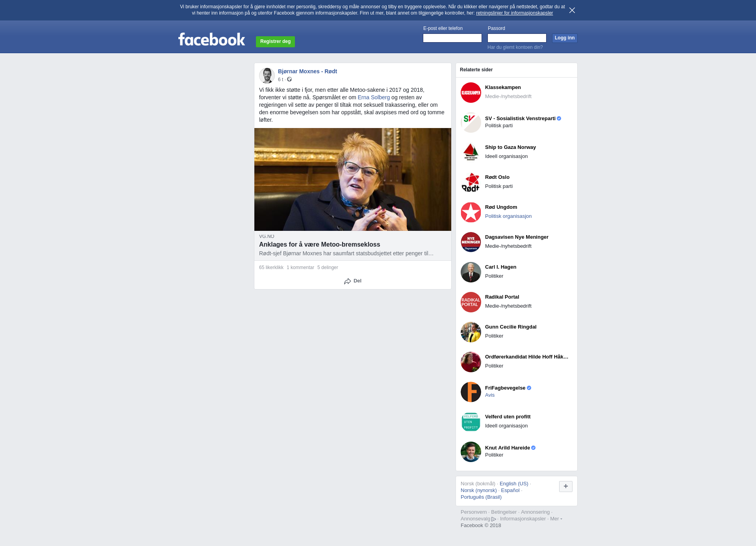Click the Klassekampen page logo
This screenshot has height=546, width=756.
(x=471, y=93)
